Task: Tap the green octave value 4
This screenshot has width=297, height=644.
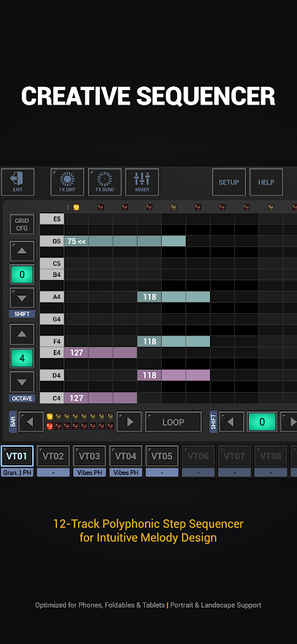Action: pos(22,358)
